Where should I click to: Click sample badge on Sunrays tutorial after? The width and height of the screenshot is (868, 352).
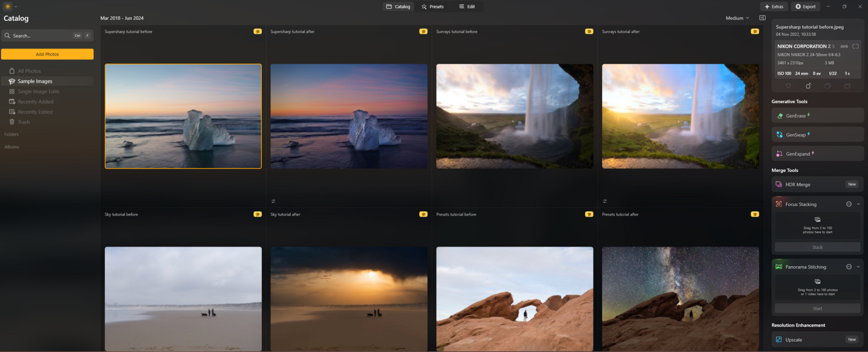click(755, 31)
